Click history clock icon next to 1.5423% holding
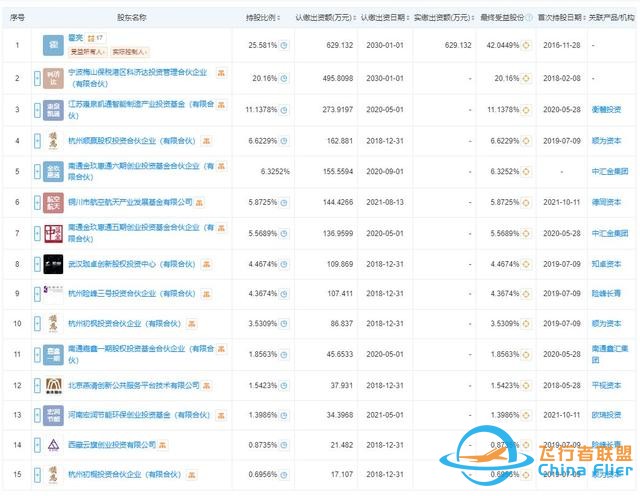This screenshot has height=496, width=640. click(284, 386)
